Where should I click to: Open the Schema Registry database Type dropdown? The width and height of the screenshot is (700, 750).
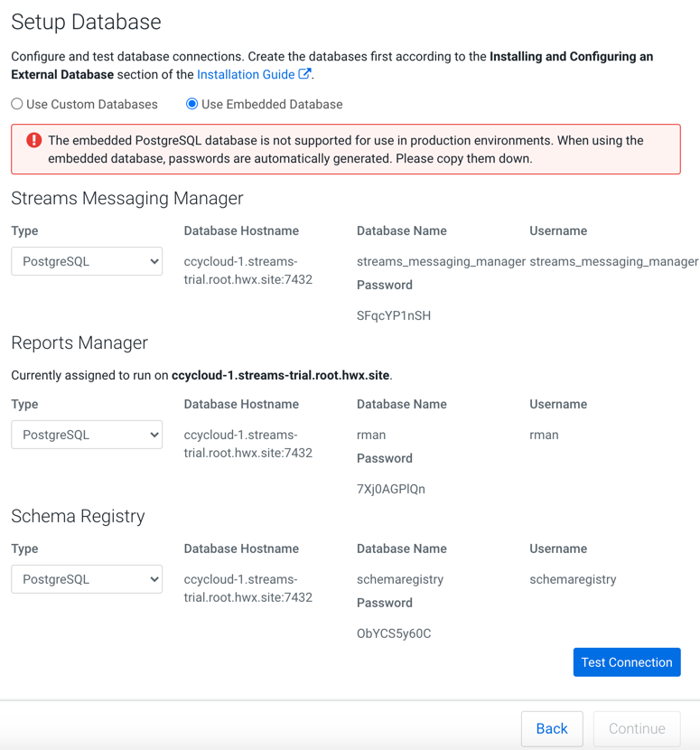[x=87, y=579]
